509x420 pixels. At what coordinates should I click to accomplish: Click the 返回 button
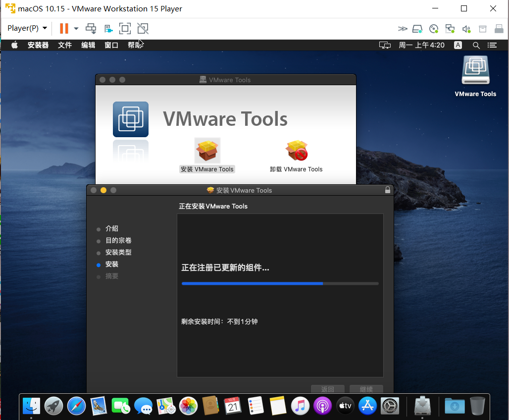pyautogui.click(x=328, y=389)
